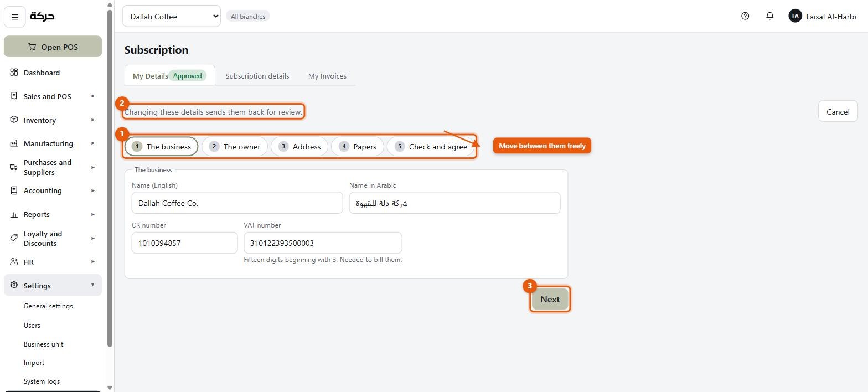The image size is (868, 392).
Task: Expand Manufacturing submenu arrow
Action: 92,143
